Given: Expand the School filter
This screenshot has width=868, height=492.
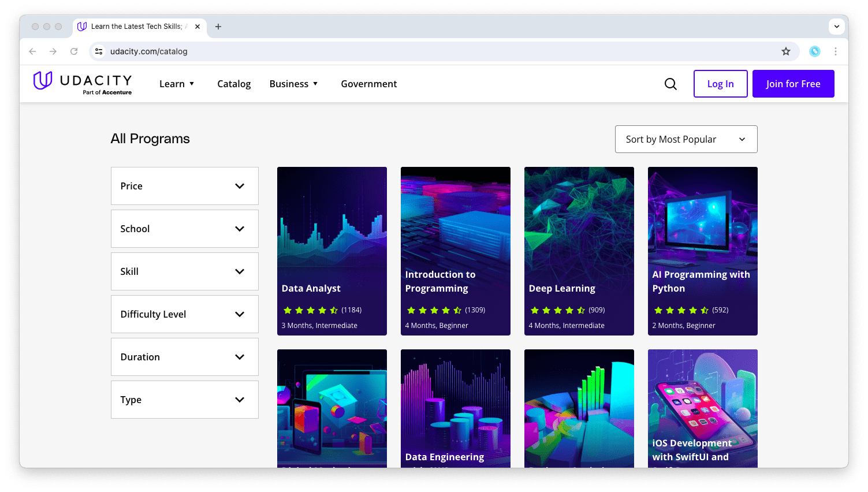Looking at the screenshot, I should click(x=184, y=229).
